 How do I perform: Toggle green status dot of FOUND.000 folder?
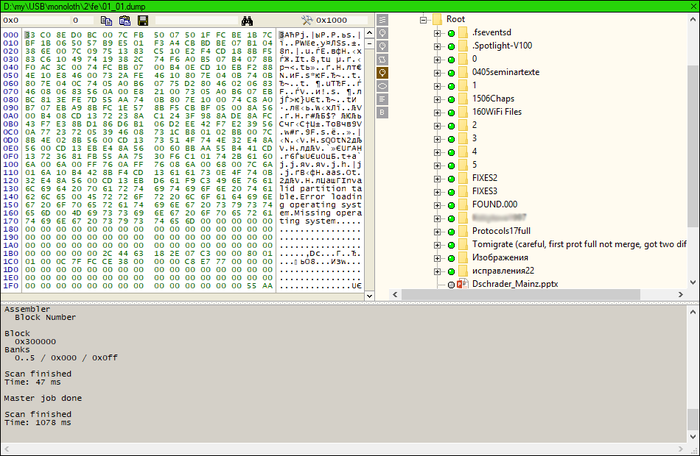451,204
